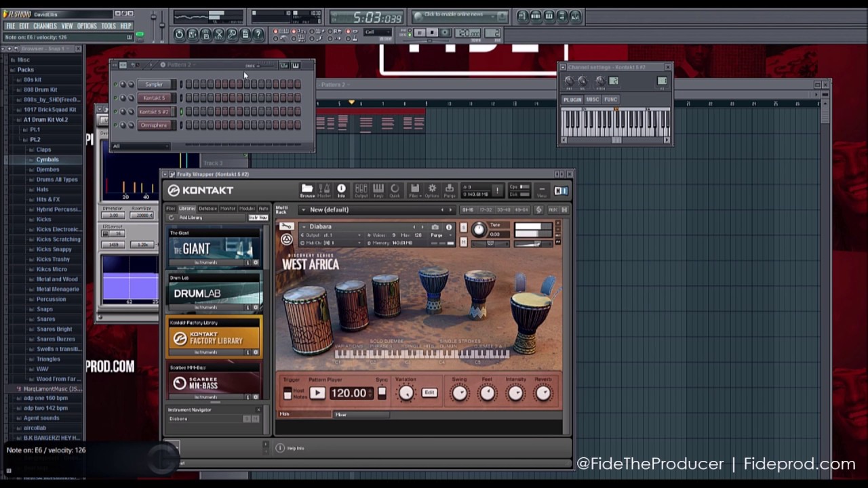
Task: Mute the Diabara instrument (M)
Action: pyautogui.click(x=463, y=241)
